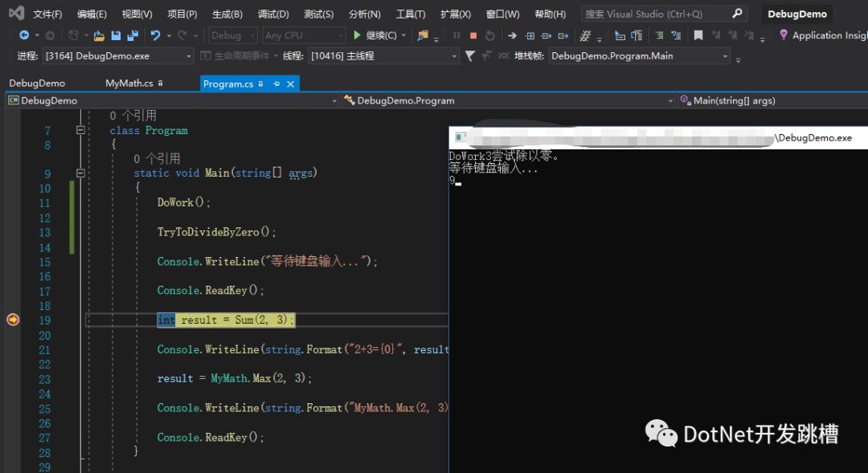Open the 生成(B) menu
The height and width of the screenshot is (473, 868).
coord(227,14)
